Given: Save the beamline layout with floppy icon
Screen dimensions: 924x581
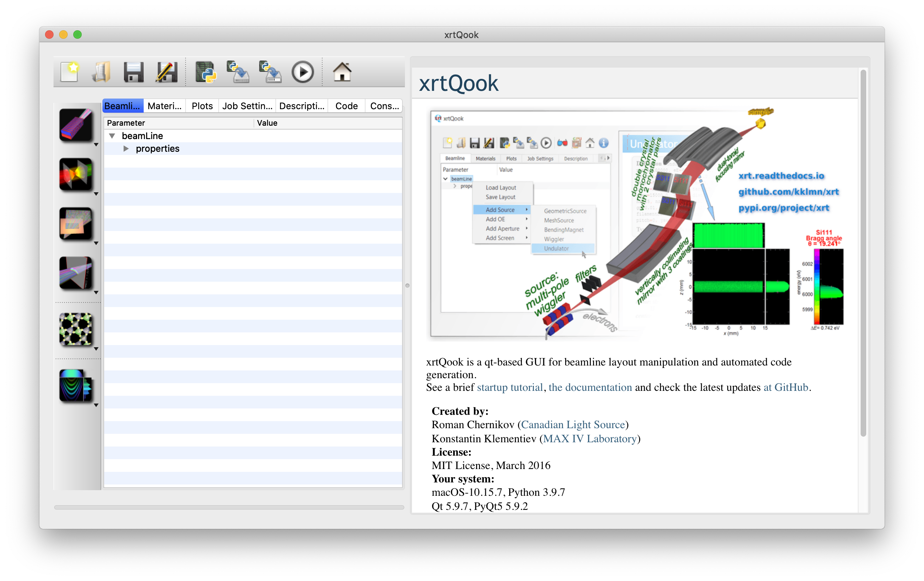Looking at the screenshot, I should (133, 72).
